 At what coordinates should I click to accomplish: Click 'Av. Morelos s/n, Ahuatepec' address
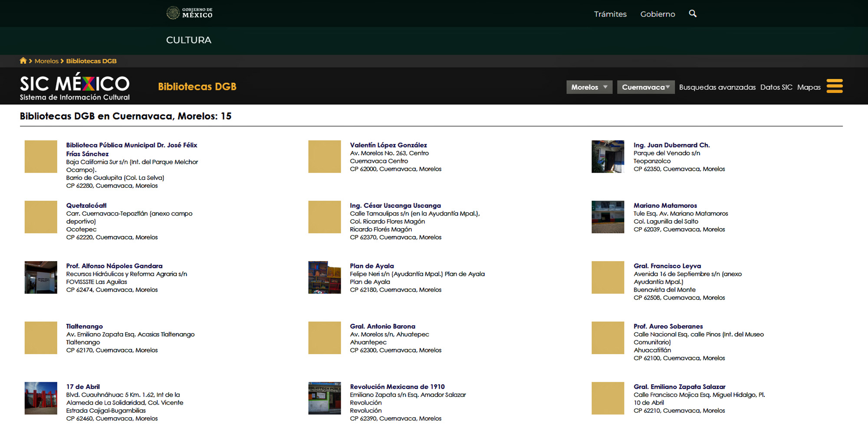389,334
